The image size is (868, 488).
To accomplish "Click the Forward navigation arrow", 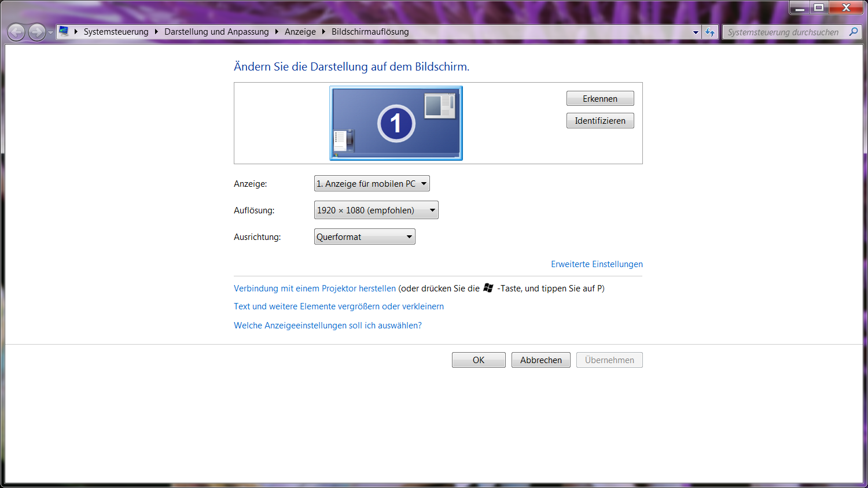I will [x=36, y=32].
